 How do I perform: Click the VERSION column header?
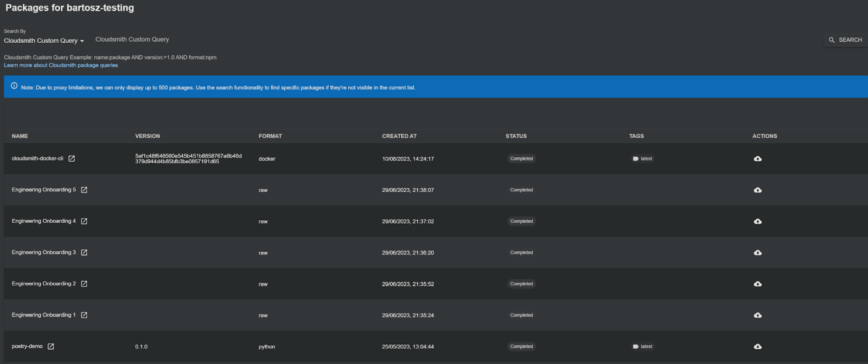pos(148,136)
